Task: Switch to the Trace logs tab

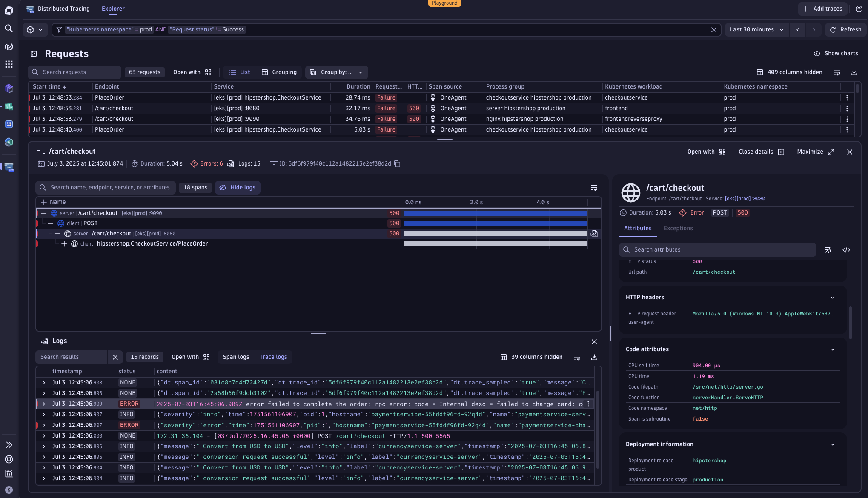Action: [273, 357]
